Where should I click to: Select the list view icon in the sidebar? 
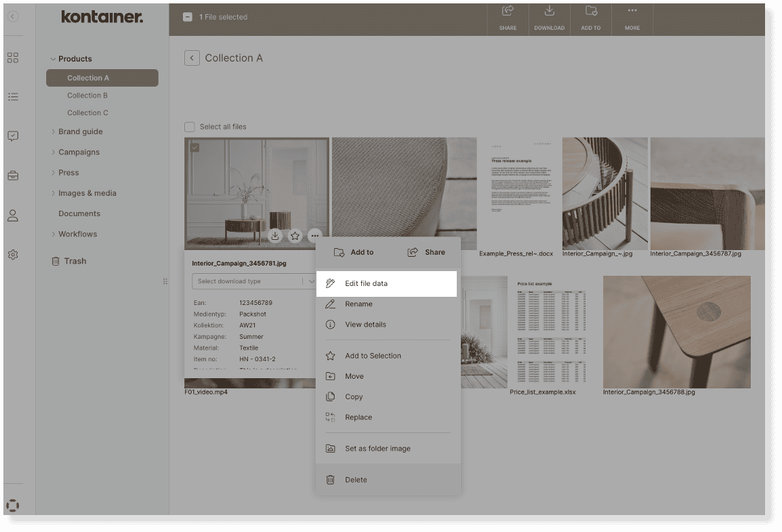pyautogui.click(x=12, y=97)
